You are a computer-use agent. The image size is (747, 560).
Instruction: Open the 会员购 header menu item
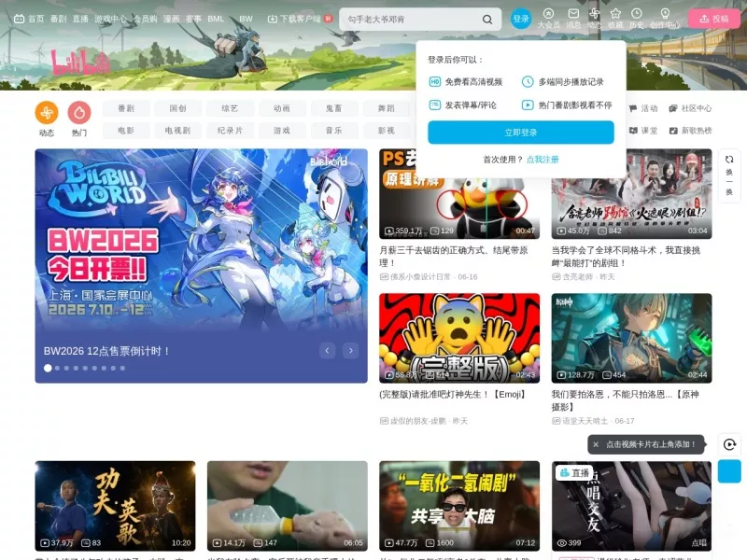click(x=145, y=19)
